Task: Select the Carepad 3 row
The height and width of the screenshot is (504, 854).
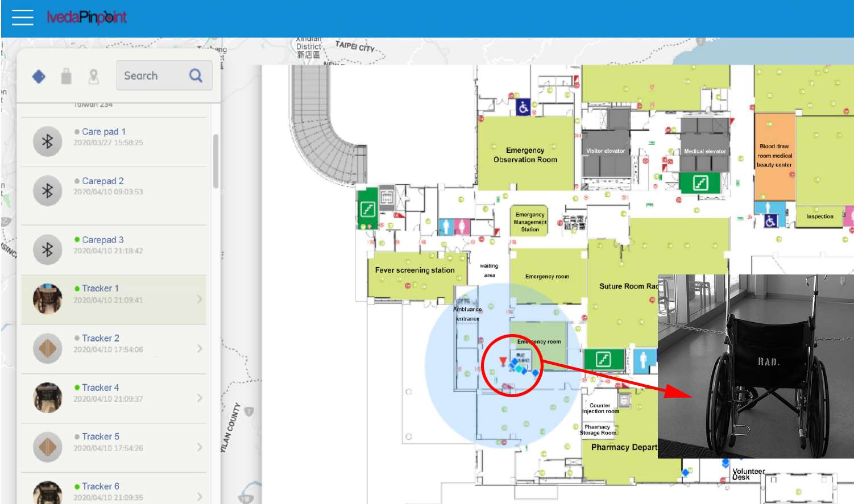Action: pyautogui.click(x=114, y=250)
